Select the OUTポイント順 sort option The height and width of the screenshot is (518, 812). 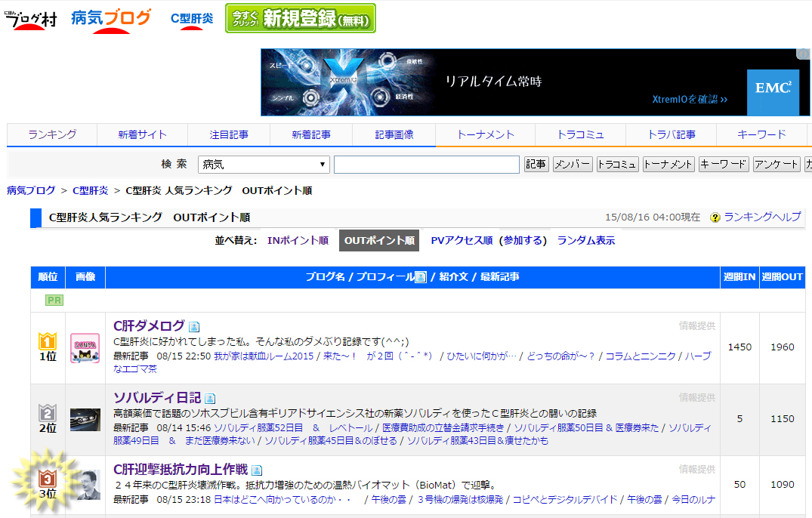click(379, 240)
